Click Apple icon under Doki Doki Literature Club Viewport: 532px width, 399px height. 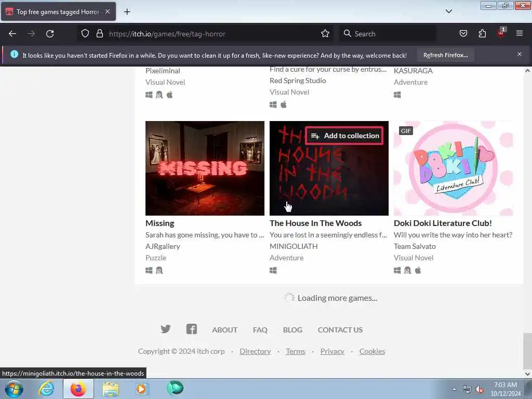pos(418,270)
